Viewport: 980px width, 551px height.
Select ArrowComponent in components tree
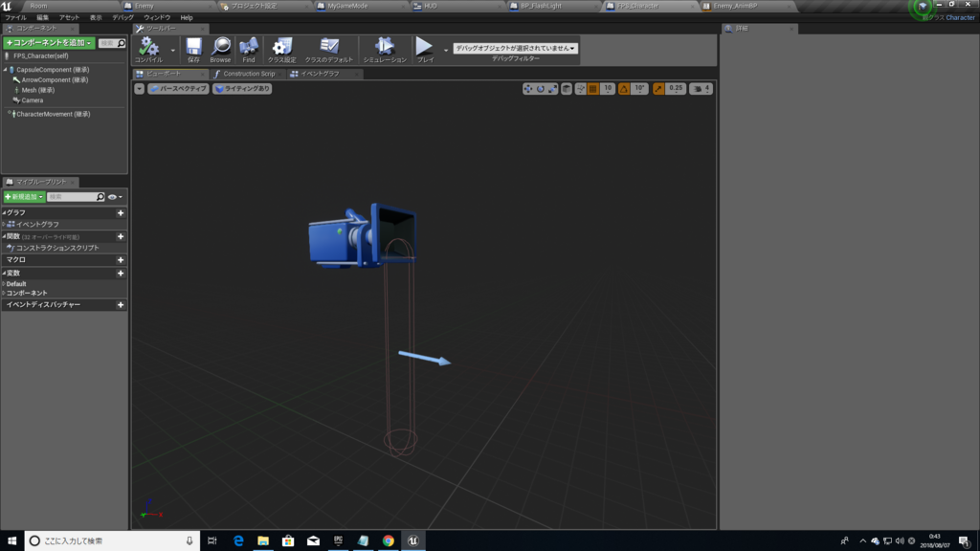55,80
